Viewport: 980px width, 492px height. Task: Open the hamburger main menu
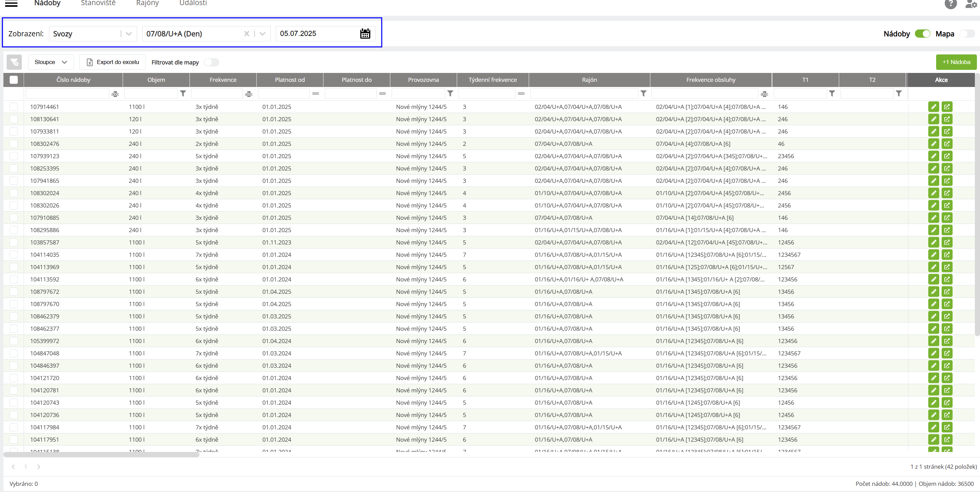[x=11, y=3]
